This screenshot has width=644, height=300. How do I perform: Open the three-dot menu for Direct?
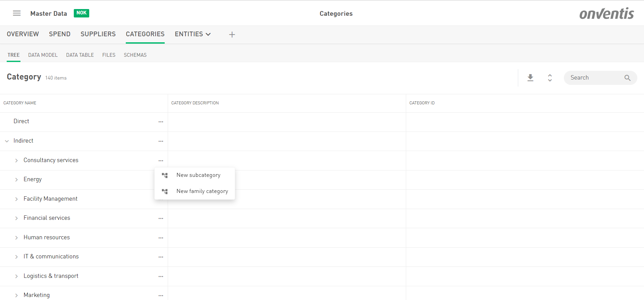(161, 122)
